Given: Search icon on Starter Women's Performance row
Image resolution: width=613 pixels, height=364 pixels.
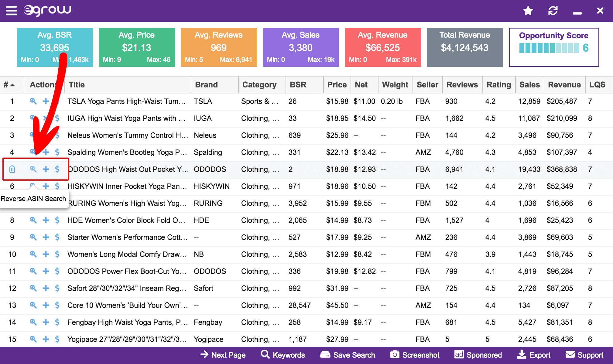Looking at the screenshot, I should coord(33,237).
